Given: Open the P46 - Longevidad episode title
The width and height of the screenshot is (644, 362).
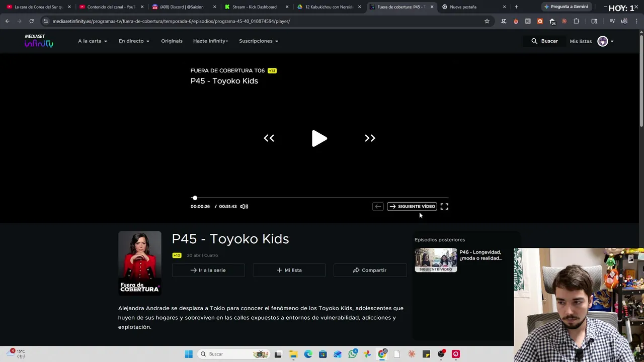Looking at the screenshot, I should pyautogui.click(x=481, y=255).
